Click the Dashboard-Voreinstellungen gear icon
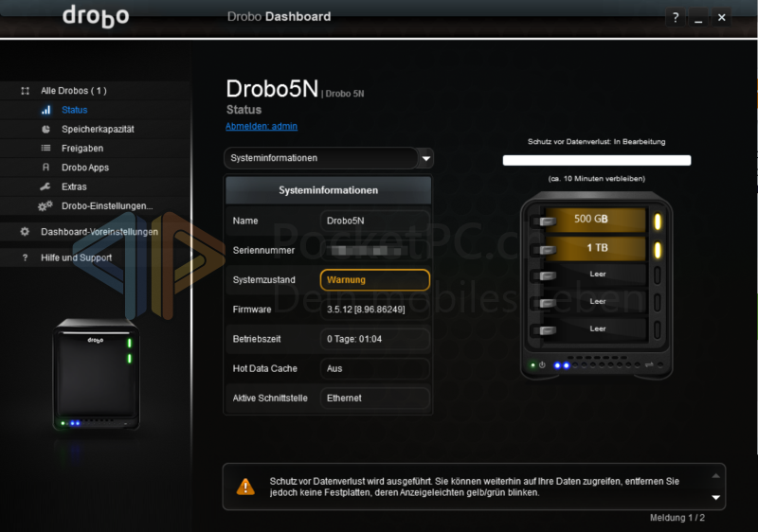 (25, 232)
